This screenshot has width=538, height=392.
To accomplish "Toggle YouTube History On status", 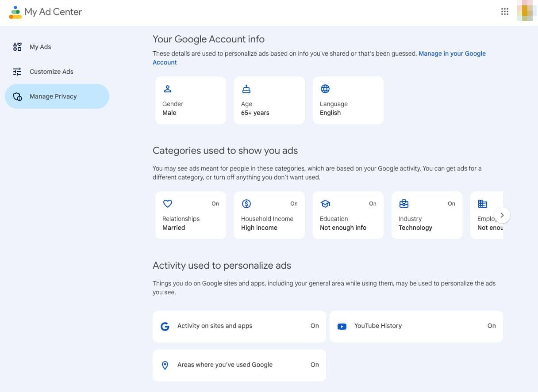I will (492, 326).
